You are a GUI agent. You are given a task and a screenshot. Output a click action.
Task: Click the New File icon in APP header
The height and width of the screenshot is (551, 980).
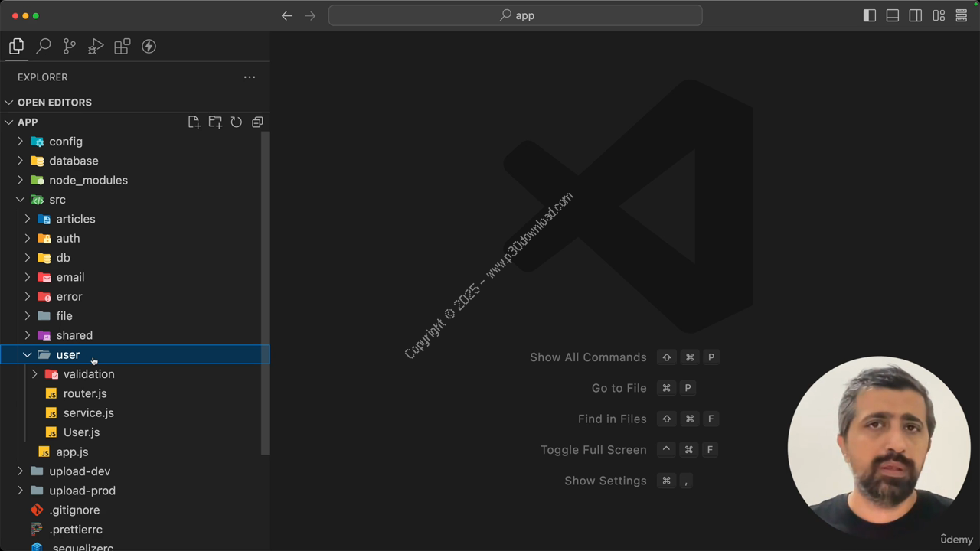click(194, 122)
